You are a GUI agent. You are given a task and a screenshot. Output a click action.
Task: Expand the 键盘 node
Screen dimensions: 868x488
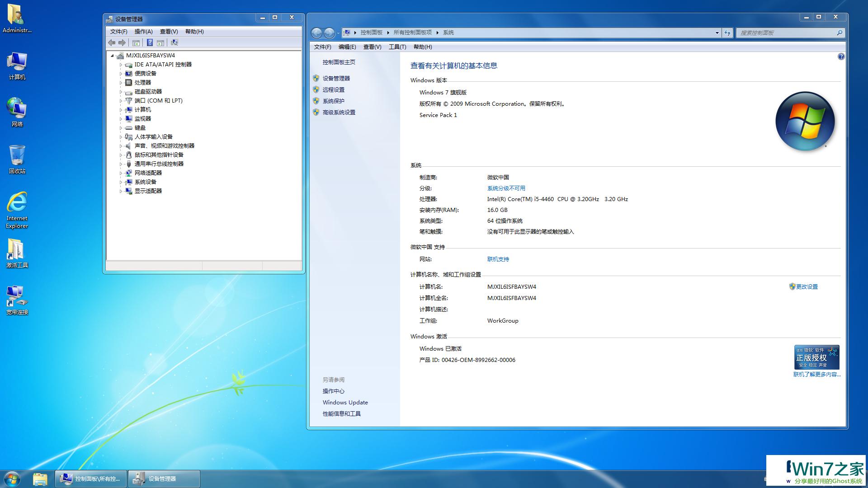(x=121, y=128)
